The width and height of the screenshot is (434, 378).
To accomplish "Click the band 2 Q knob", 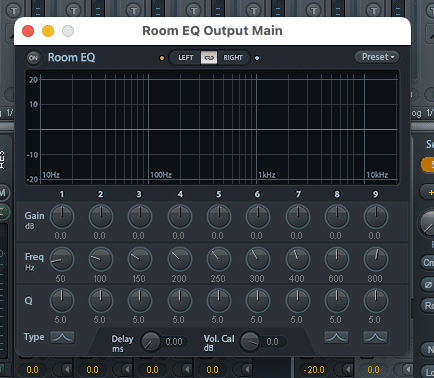I will point(101,300).
